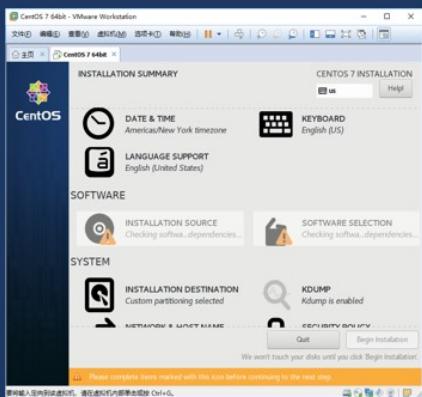The image size is (422, 397).
Task: Open the 帮助(H) menu
Action: pos(180,34)
